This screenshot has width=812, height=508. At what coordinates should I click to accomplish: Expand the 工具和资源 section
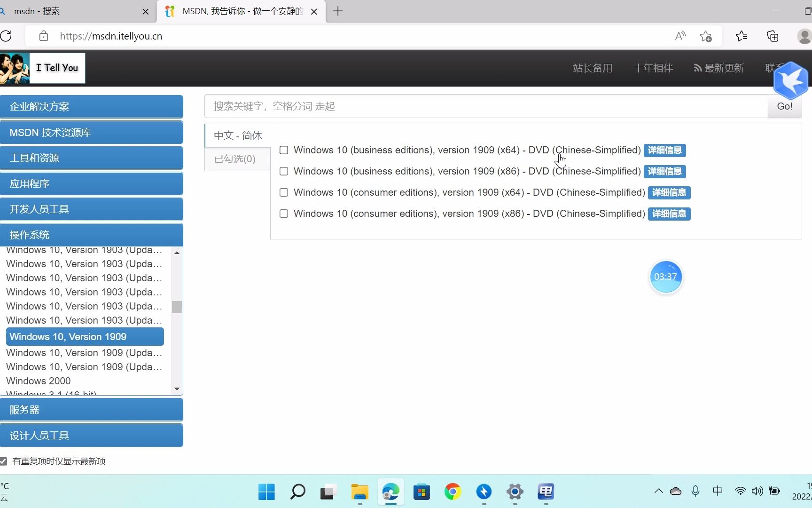92,158
